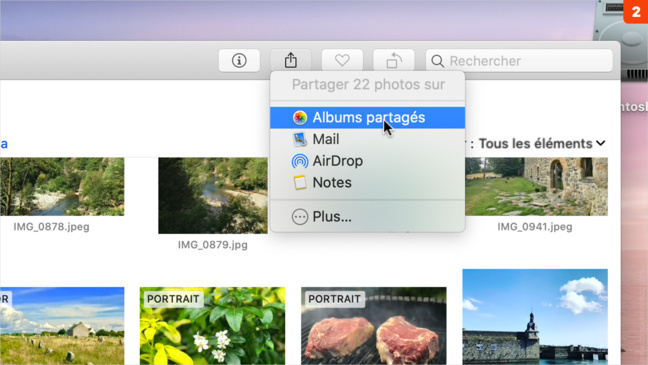
Task: Click IMG_0879.jpg file name
Action: 213,245
